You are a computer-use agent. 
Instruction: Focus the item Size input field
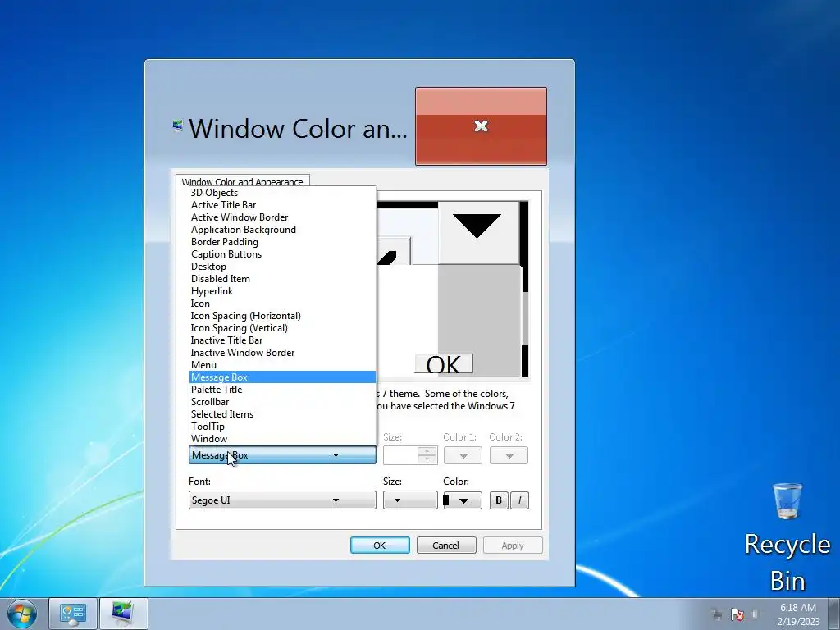pyautogui.click(x=400, y=455)
